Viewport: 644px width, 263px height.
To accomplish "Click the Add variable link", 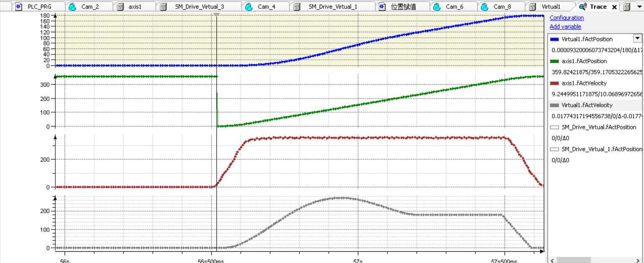I will click(565, 26).
